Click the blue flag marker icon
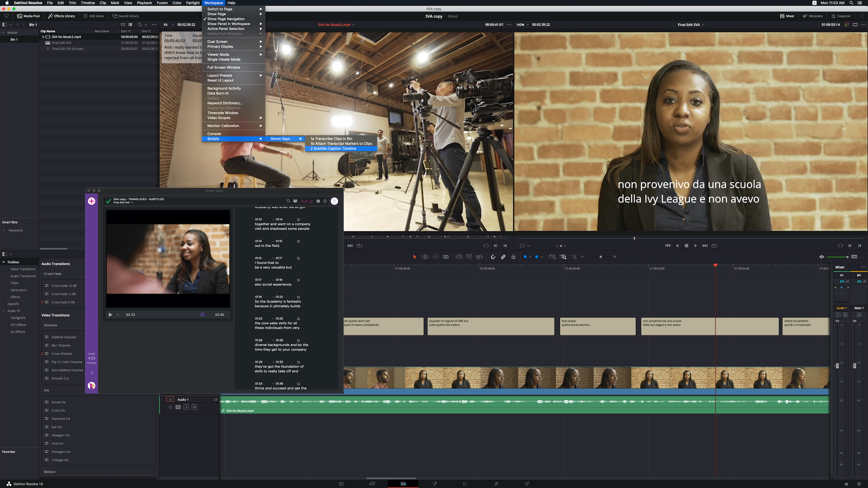This screenshot has width=868, height=488. click(525, 257)
